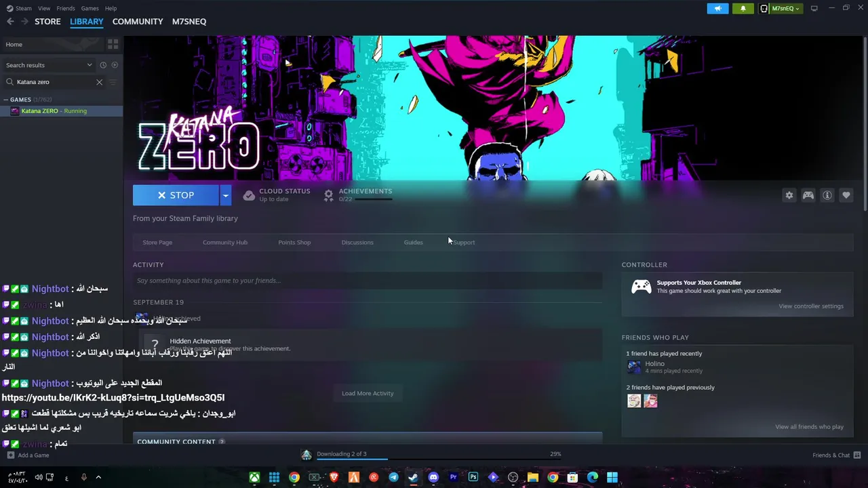
Task: Expand the Stop button dropdown arrow
Action: (x=226, y=195)
